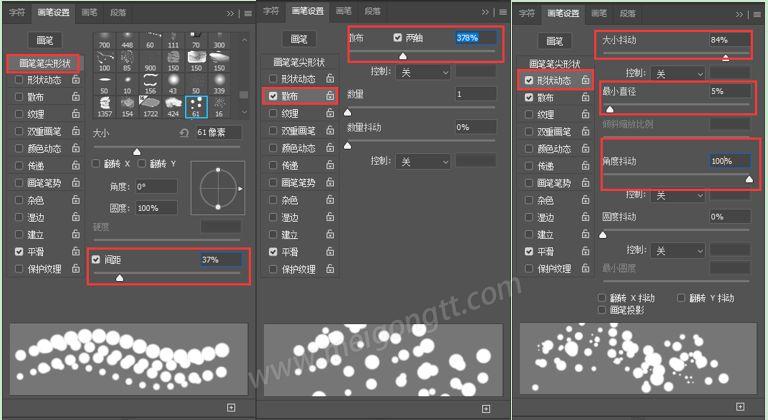
Task: Open panel flyout menu icon in left panel
Action: (248, 13)
